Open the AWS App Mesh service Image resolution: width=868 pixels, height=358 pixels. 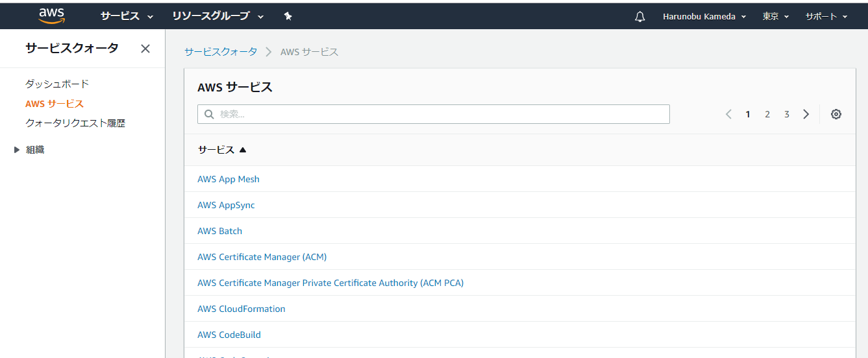pos(229,179)
